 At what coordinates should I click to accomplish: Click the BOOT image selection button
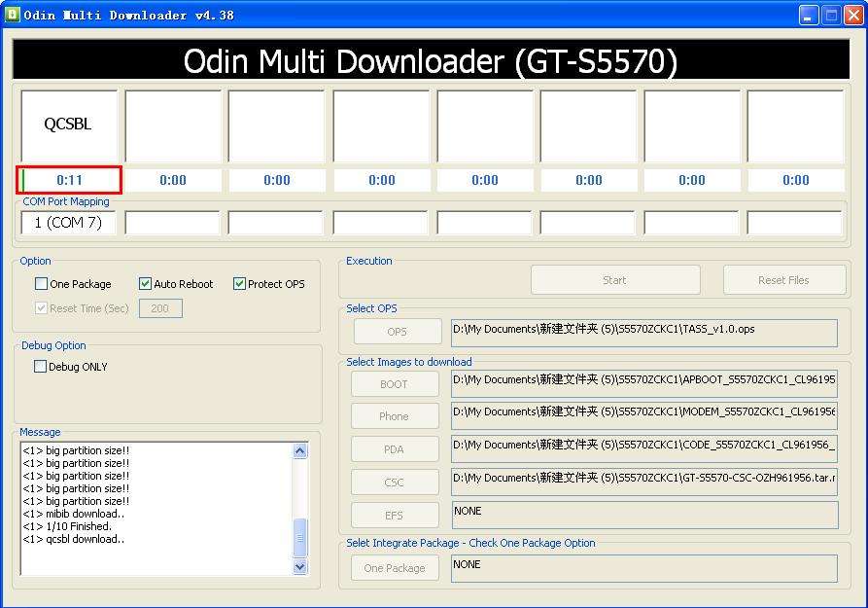[395, 383]
